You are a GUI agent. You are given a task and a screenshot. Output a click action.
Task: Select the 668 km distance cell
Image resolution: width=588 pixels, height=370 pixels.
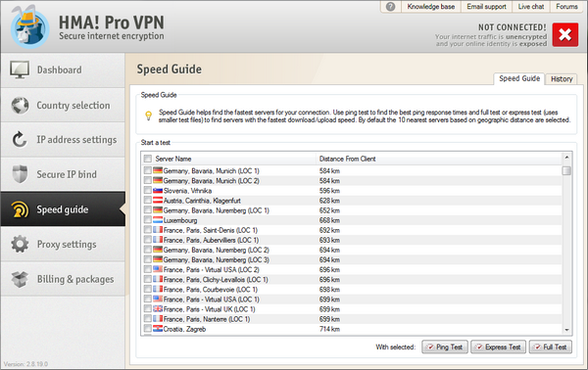point(329,220)
